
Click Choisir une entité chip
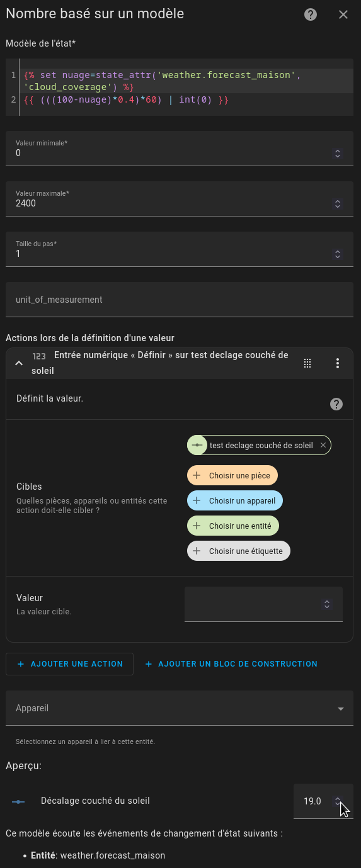[x=233, y=526]
